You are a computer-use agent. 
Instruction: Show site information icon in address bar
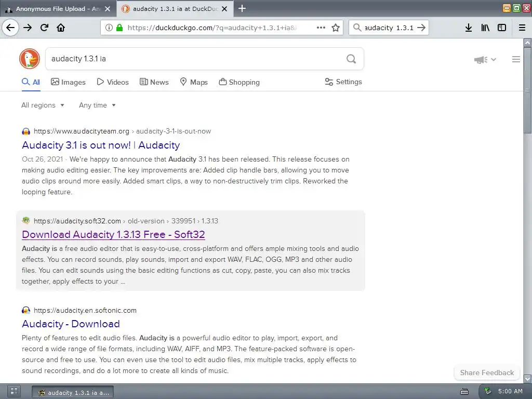click(x=109, y=28)
